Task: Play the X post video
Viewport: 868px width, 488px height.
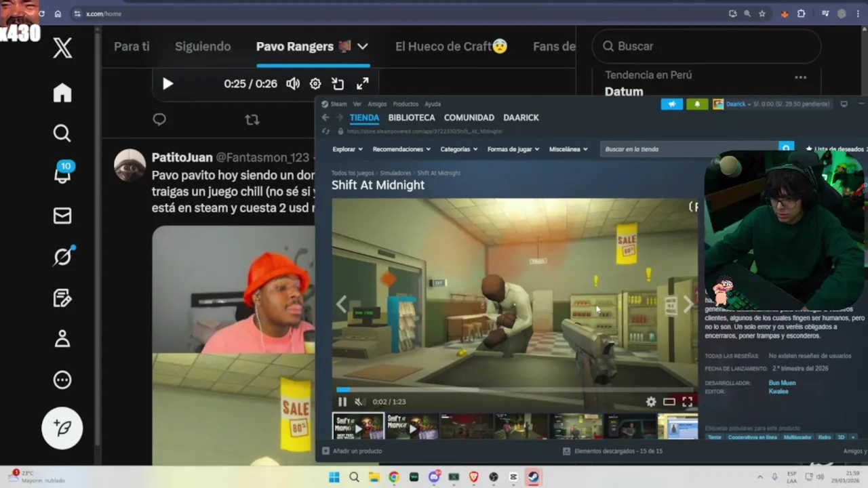Action: pos(167,83)
